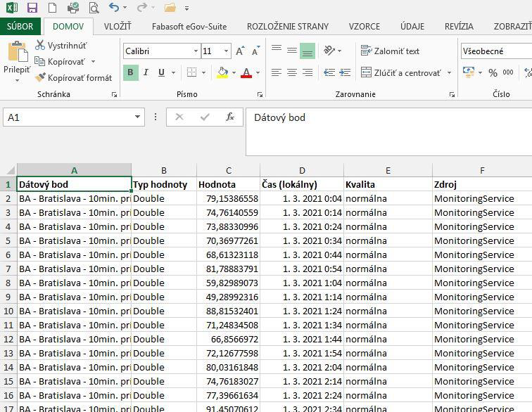
Task: Click the Excel application icon
Action: click(12, 8)
